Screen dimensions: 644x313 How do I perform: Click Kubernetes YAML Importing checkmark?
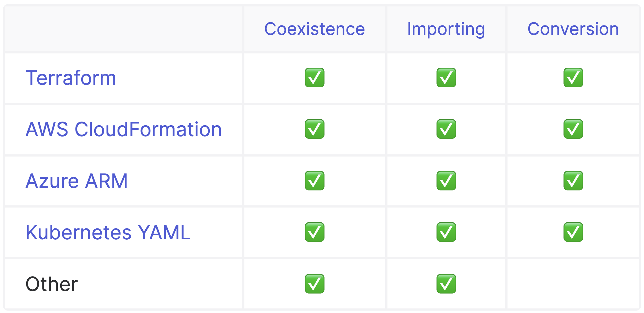click(446, 232)
